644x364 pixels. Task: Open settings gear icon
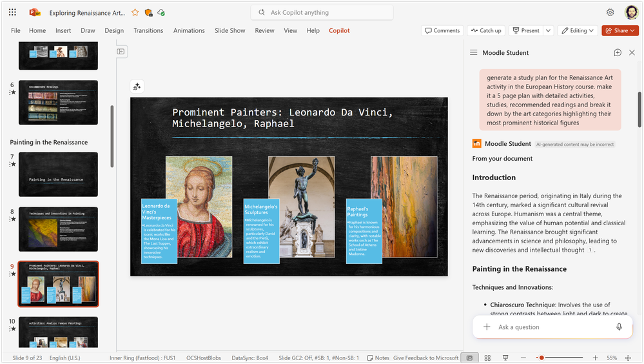click(x=610, y=12)
